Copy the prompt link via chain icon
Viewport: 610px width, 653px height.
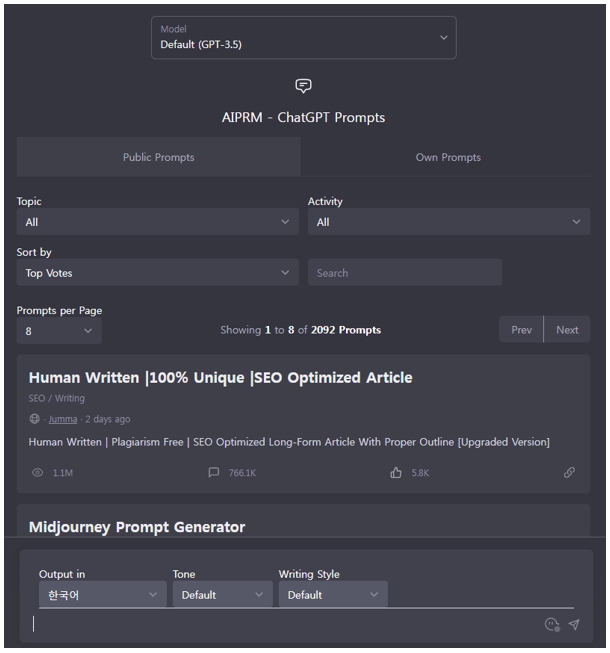point(569,473)
